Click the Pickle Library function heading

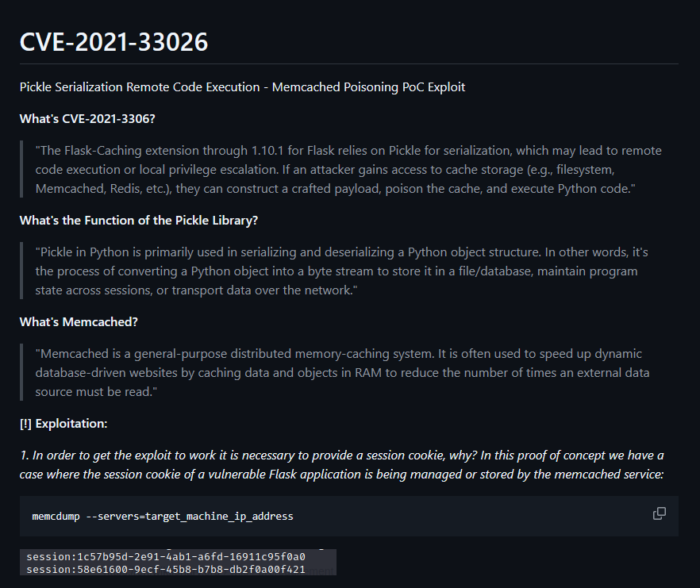[x=139, y=221]
